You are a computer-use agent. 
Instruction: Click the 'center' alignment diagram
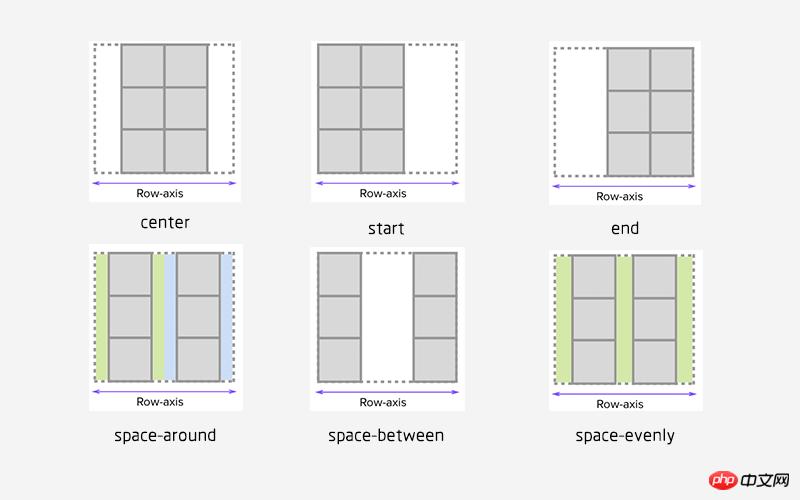165,108
